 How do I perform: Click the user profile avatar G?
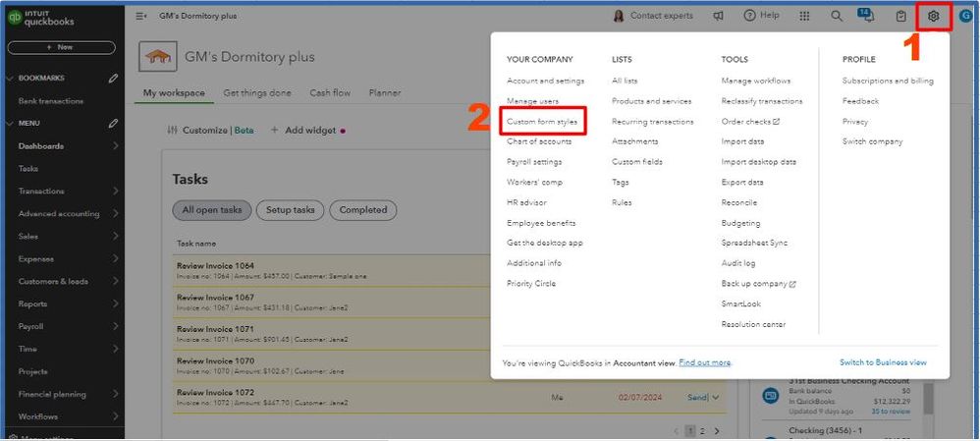point(965,17)
